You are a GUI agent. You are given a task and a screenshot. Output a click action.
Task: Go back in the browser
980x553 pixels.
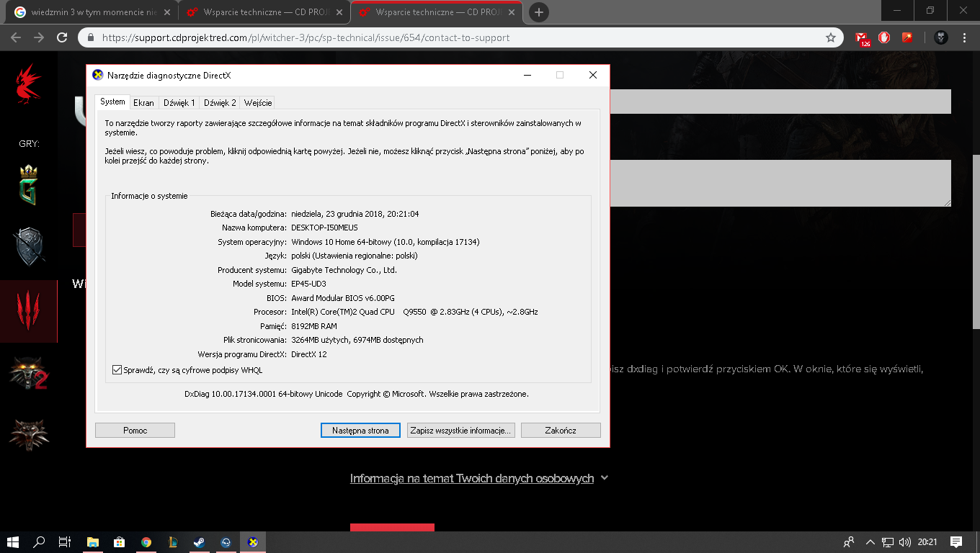pos(16,37)
